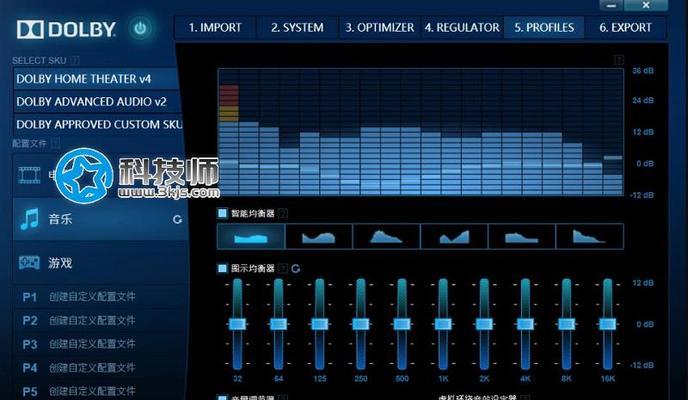Open the P2 创建自定义配置文件 slot

tap(100, 321)
